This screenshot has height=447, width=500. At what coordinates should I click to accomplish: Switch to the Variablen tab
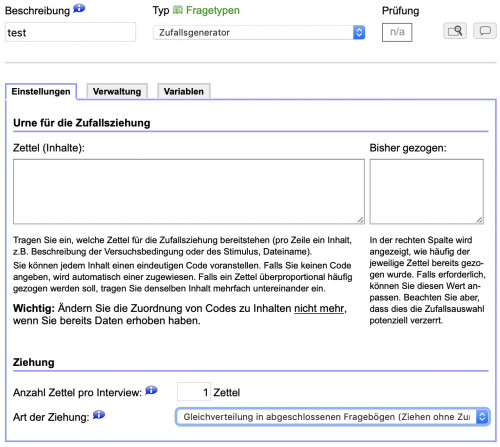[184, 91]
